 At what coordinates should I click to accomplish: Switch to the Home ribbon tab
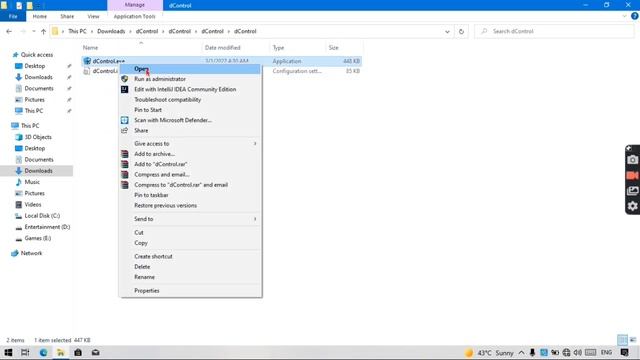pos(40,16)
